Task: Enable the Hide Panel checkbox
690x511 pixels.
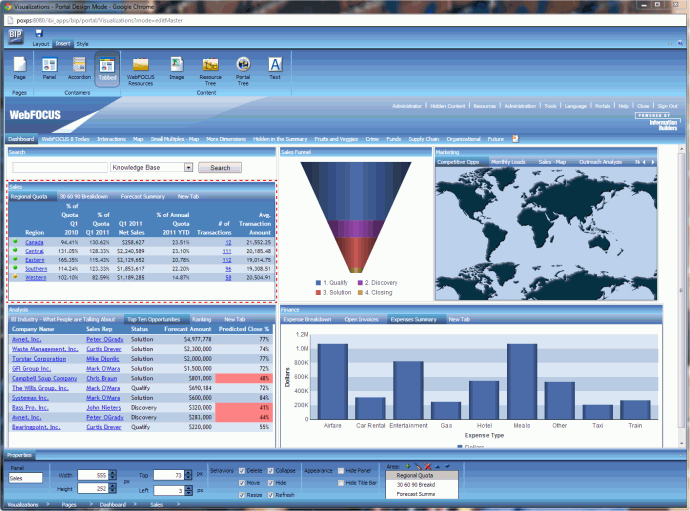Action: point(341,471)
